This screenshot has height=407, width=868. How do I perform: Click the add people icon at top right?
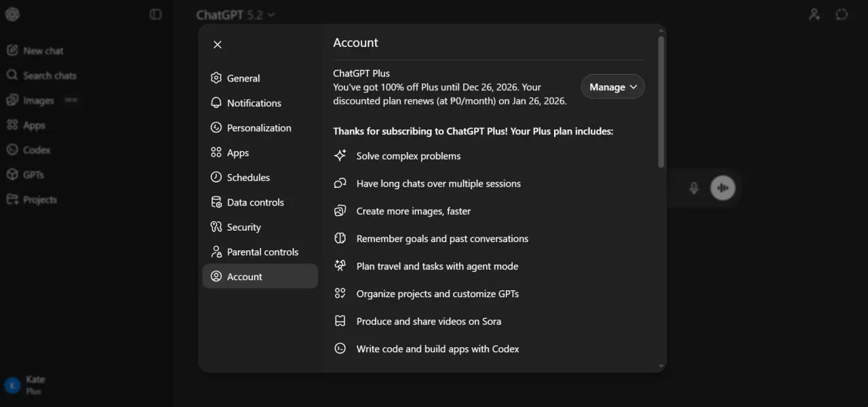click(814, 14)
